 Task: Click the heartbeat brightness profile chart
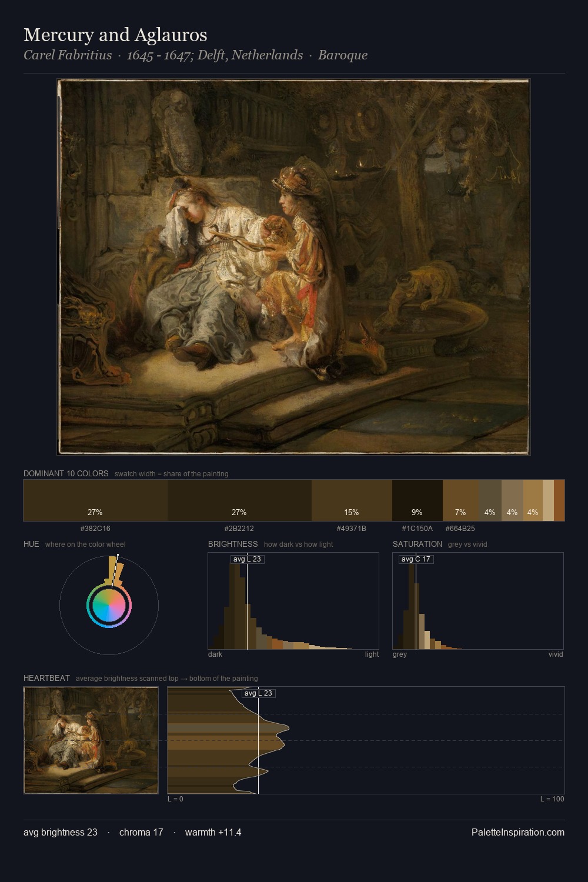coord(366,740)
